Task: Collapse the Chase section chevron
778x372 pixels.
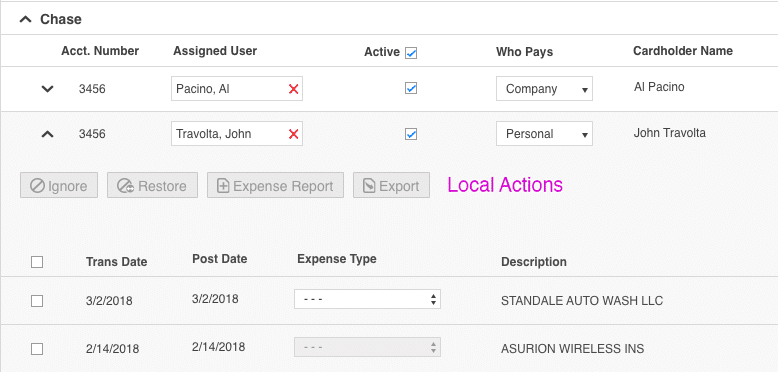Action: 25,19
